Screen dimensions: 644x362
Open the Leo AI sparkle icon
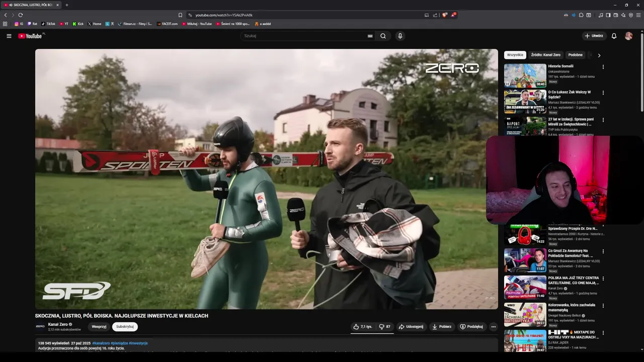pos(623,15)
